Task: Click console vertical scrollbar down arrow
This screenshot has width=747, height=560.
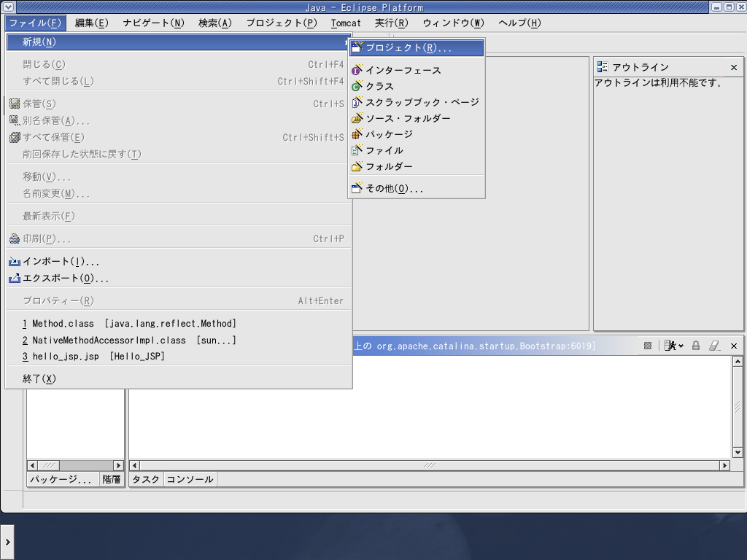Action: pyautogui.click(x=738, y=452)
